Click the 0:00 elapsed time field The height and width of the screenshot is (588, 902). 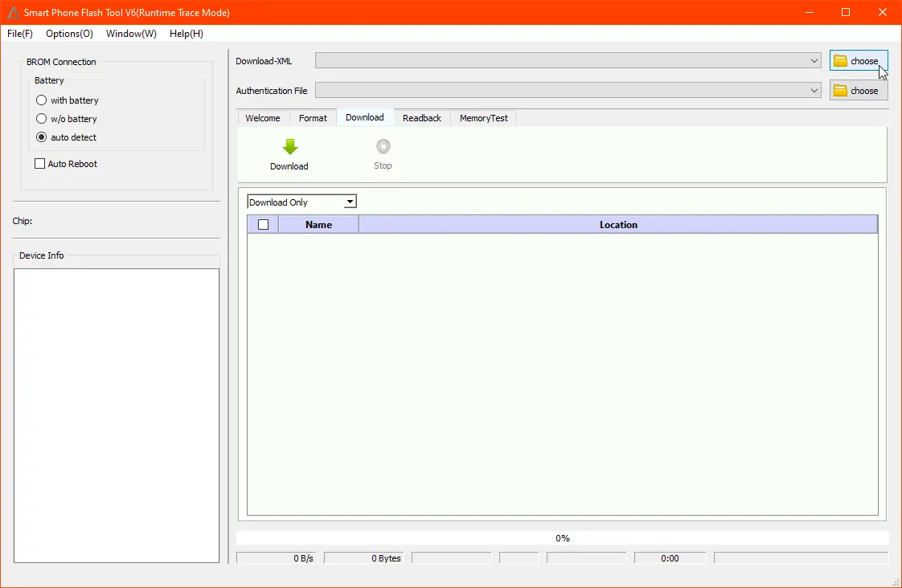(x=670, y=558)
